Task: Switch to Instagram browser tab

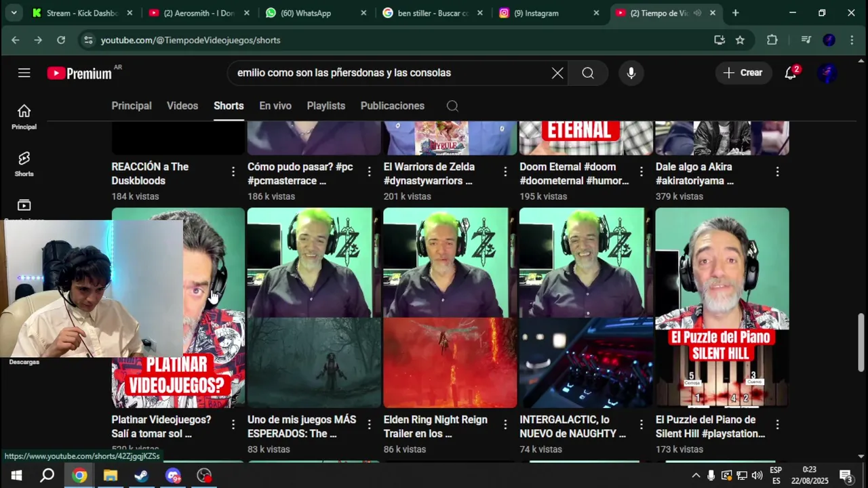Action: click(x=549, y=13)
